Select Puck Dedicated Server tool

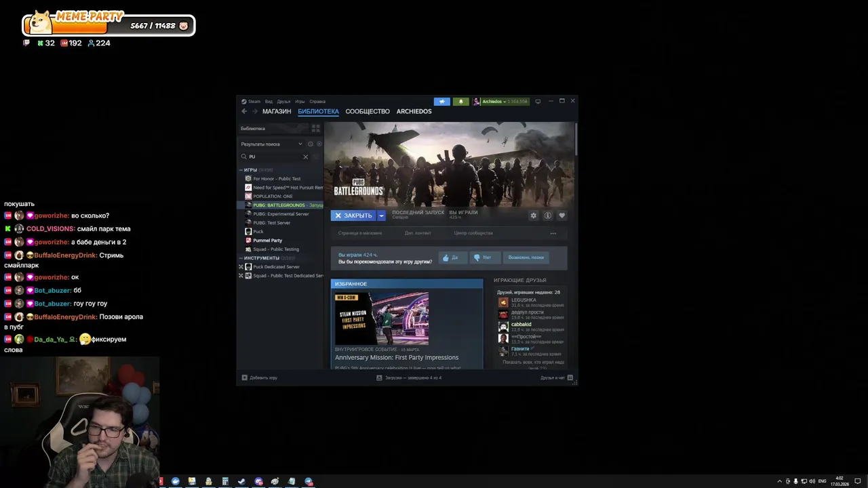[277, 267]
